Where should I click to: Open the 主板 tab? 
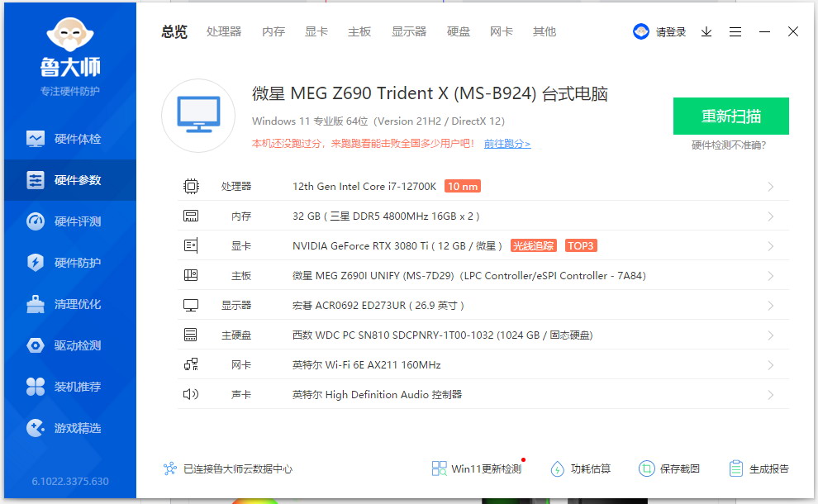click(359, 31)
